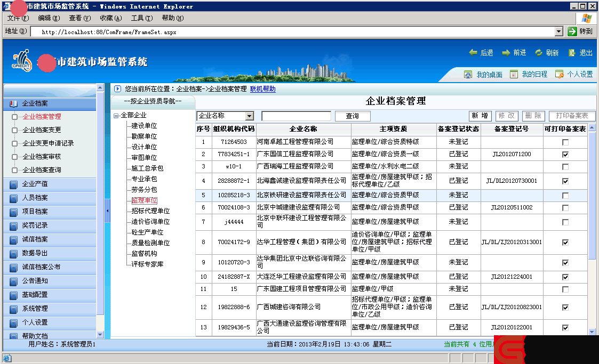Select 招标代理单位 in the navigation tree
The height and width of the screenshot is (364, 599).
pos(150,211)
